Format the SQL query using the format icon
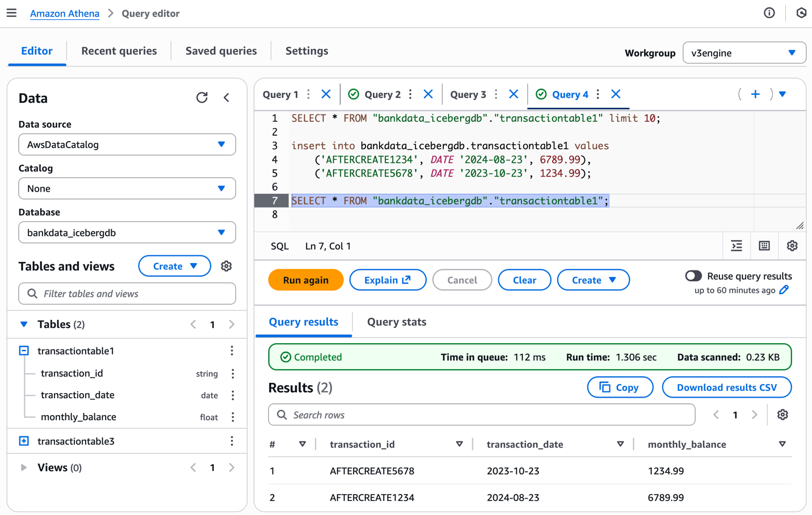Viewport: 812px width, 515px height. tap(737, 246)
